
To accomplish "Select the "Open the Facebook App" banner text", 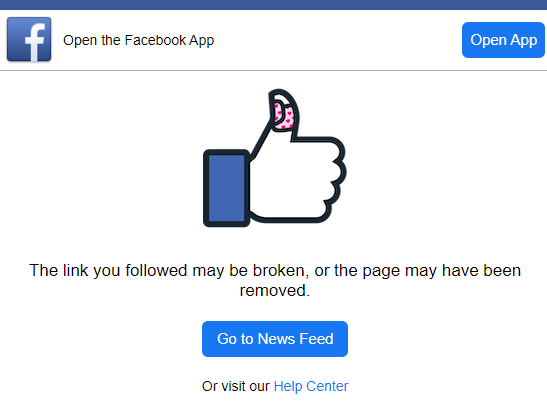I will (x=138, y=40).
